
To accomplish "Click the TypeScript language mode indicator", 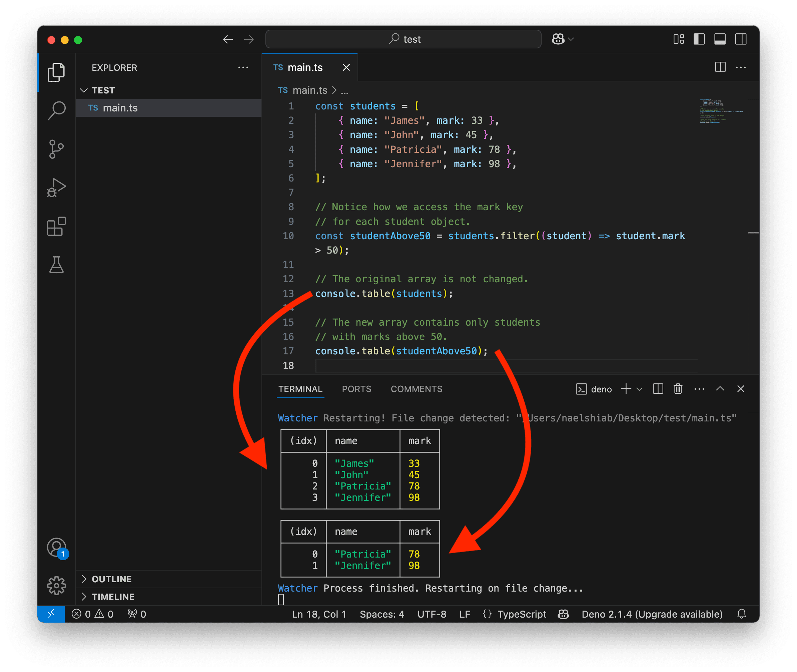I will point(522,614).
